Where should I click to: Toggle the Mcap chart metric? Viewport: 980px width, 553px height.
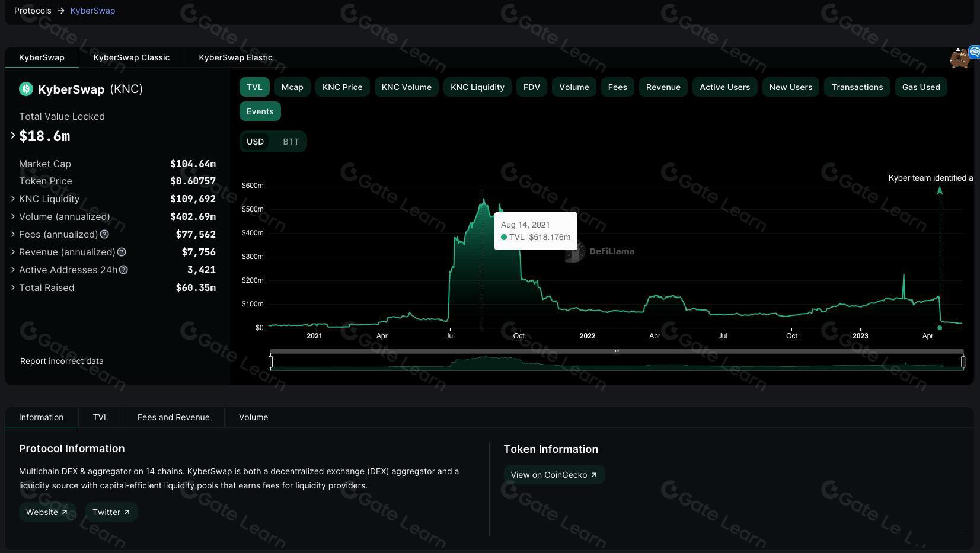tap(292, 87)
